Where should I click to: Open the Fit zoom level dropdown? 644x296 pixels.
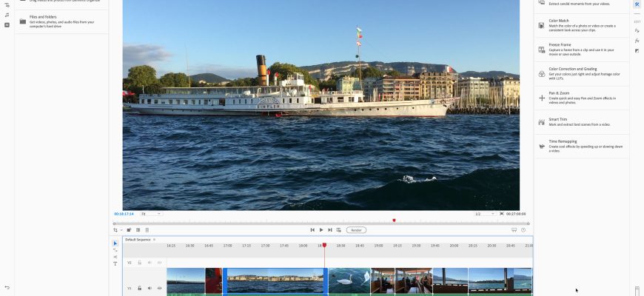click(151, 214)
